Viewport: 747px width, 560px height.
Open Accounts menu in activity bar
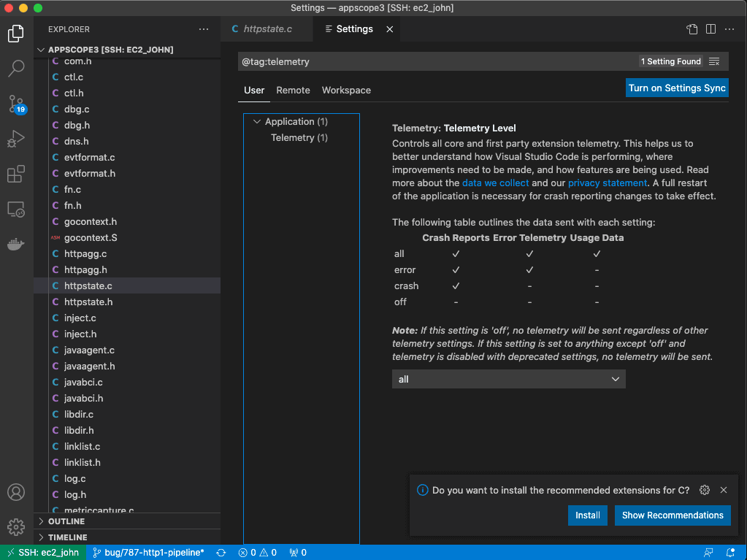click(16, 492)
